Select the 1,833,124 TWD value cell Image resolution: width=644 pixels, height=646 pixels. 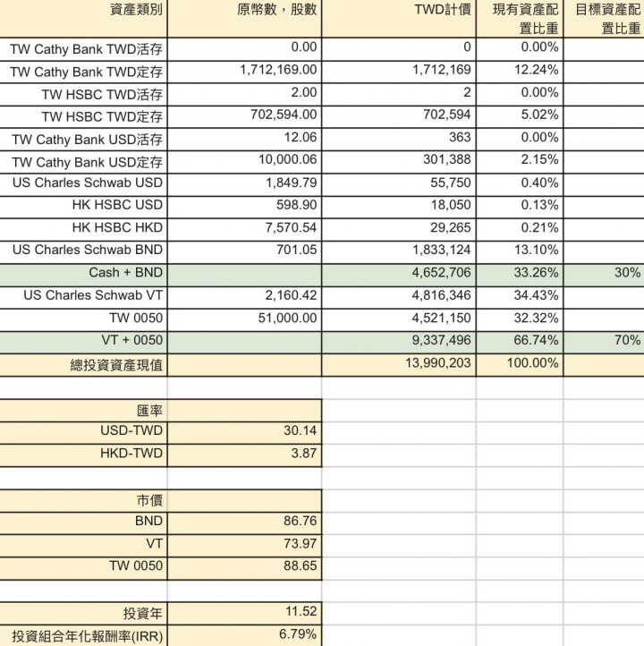coord(399,252)
